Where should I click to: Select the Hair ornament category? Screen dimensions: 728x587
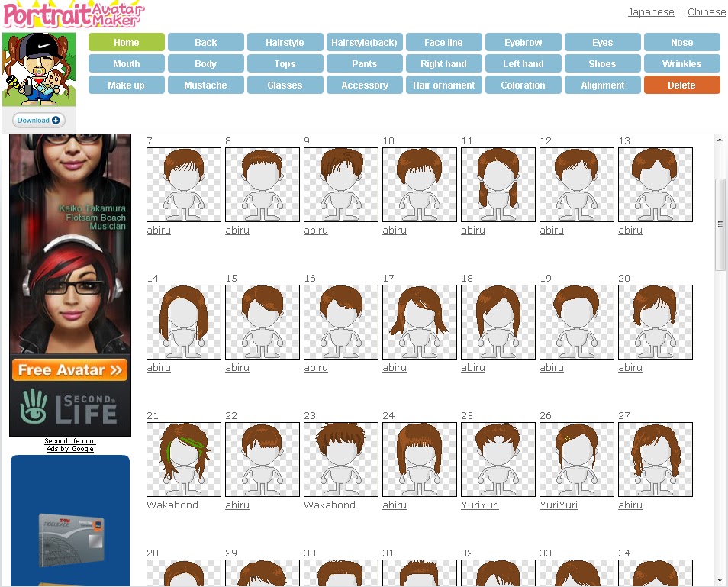point(443,85)
